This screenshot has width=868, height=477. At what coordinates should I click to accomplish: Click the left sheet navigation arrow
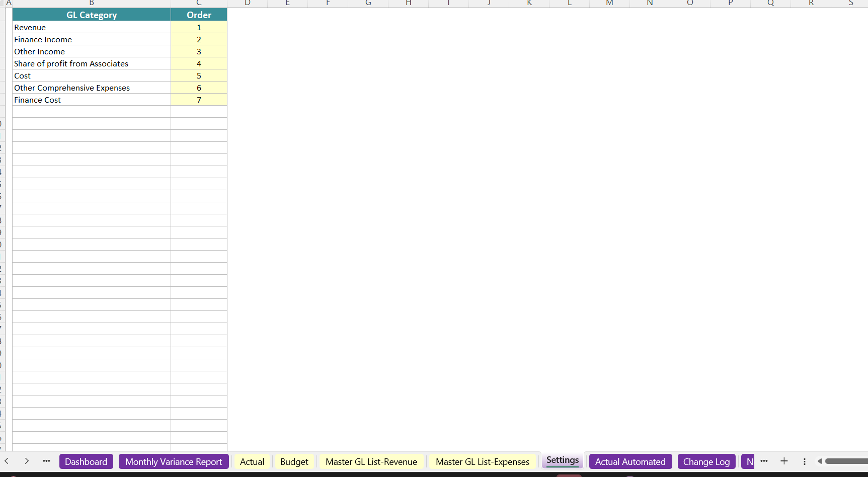click(7, 461)
